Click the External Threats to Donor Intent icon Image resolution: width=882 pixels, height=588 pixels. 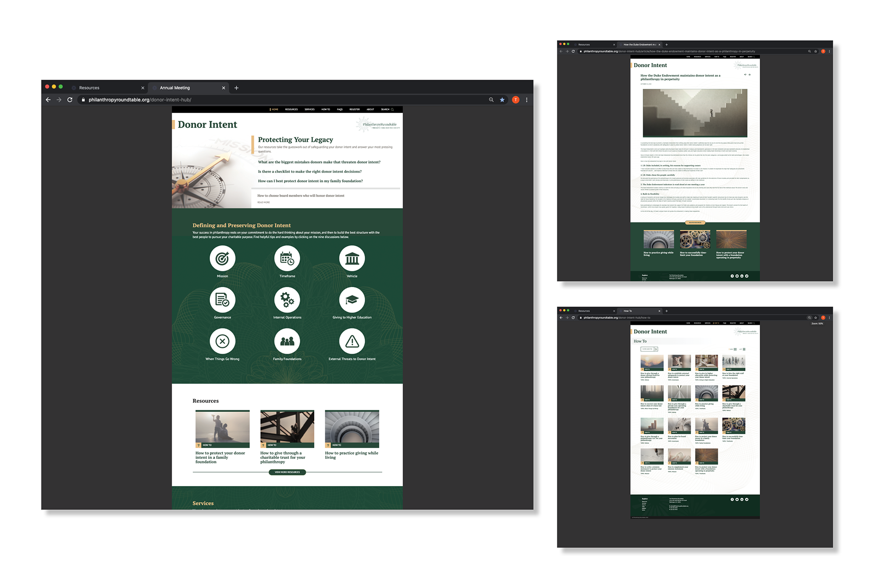click(x=352, y=341)
